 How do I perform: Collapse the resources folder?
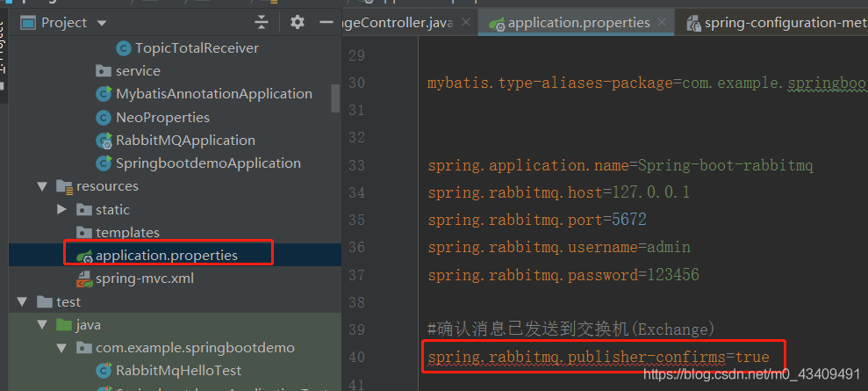[43, 186]
